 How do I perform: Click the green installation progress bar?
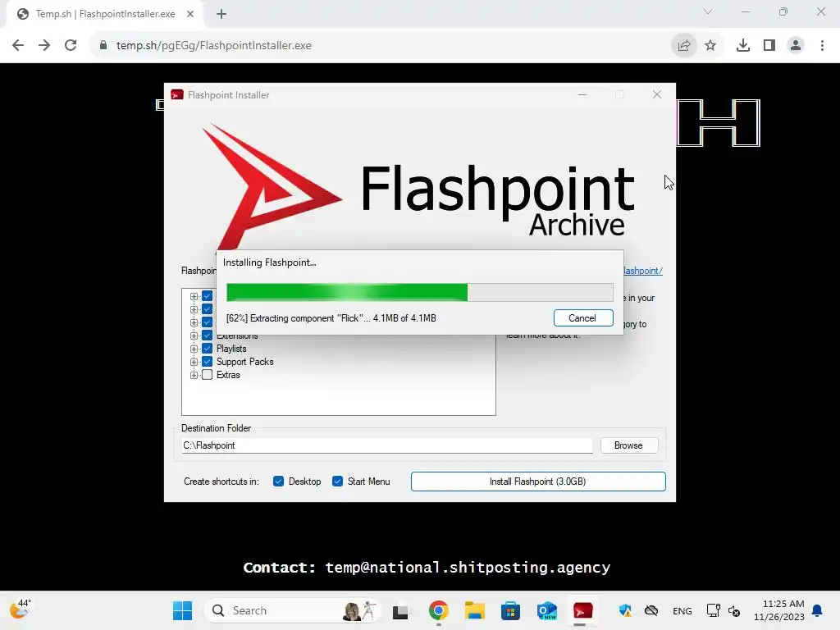coord(419,293)
